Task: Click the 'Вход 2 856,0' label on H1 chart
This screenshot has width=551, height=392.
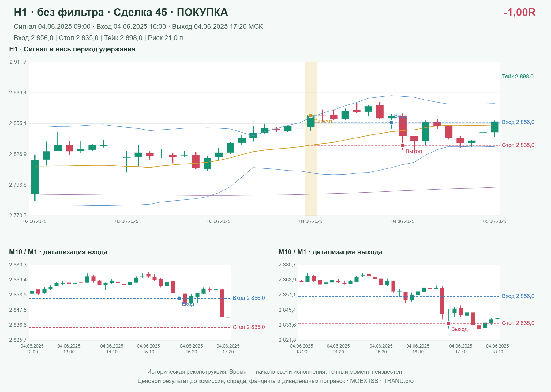Action: 518,122
